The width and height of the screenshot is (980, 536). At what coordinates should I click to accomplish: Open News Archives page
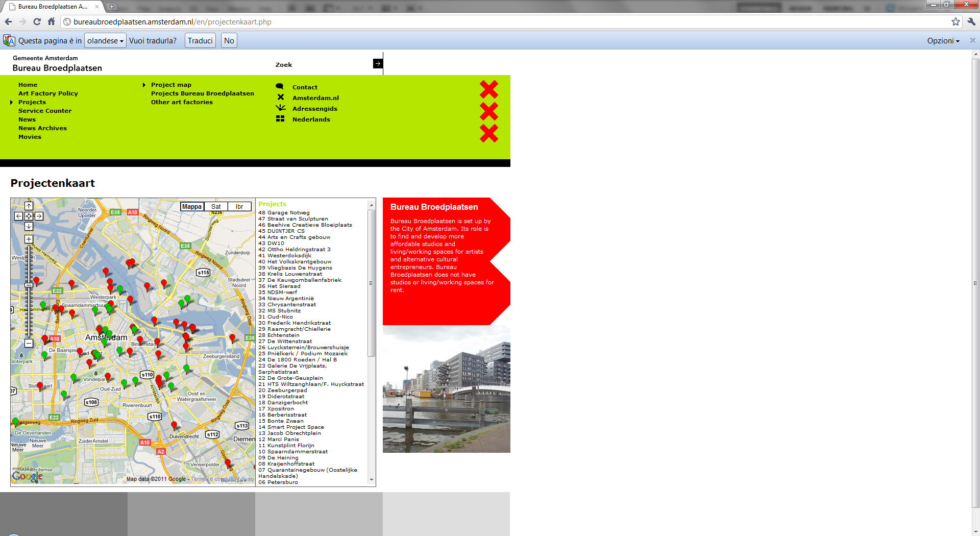[x=42, y=128]
